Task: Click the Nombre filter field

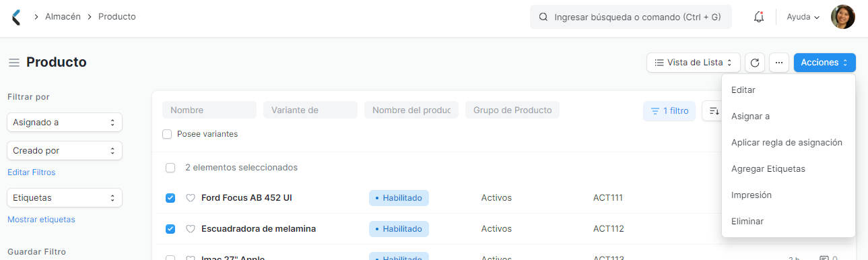Action: [x=209, y=110]
